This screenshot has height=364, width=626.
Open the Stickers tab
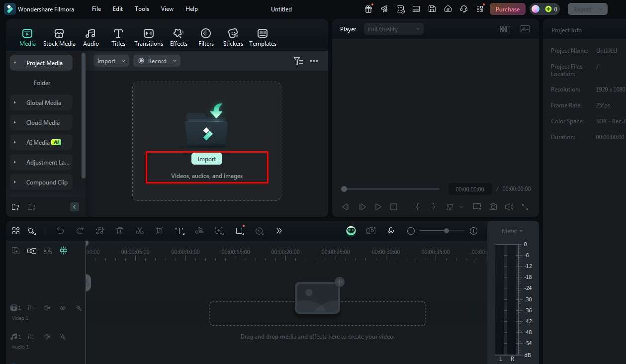pos(233,38)
